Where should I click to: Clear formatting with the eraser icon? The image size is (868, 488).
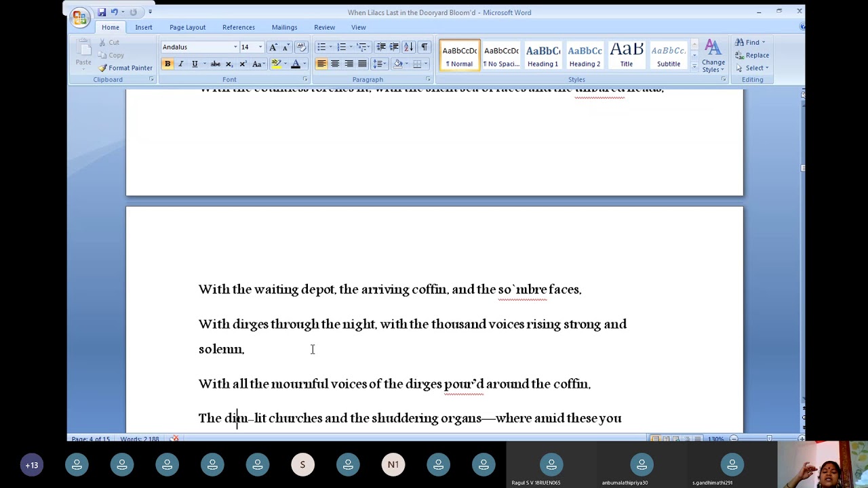click(302, 47)
